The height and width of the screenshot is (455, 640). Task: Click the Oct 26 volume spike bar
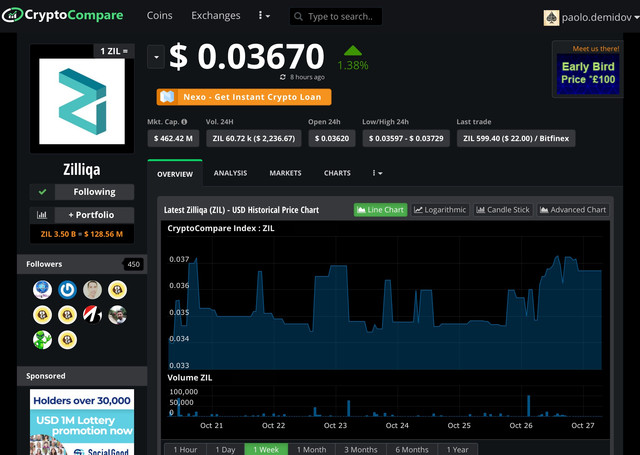529,406
